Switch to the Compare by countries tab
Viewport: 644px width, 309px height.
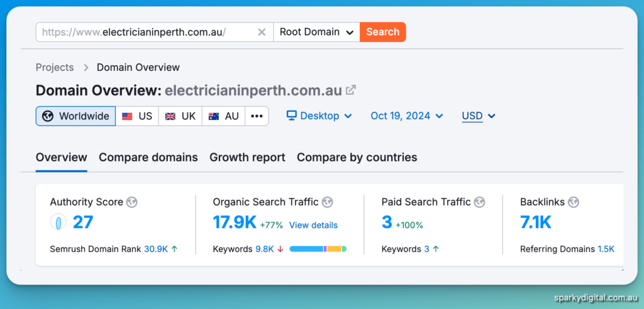pos(357,157)
